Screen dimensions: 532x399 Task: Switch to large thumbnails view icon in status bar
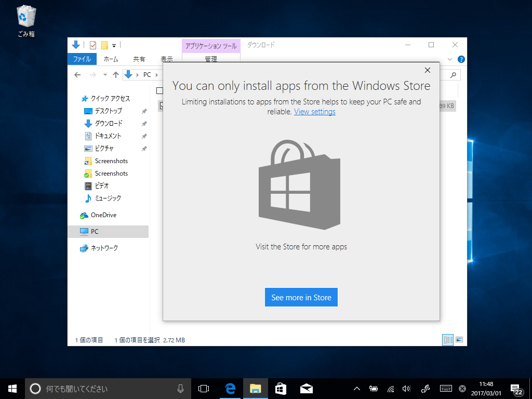459,340
